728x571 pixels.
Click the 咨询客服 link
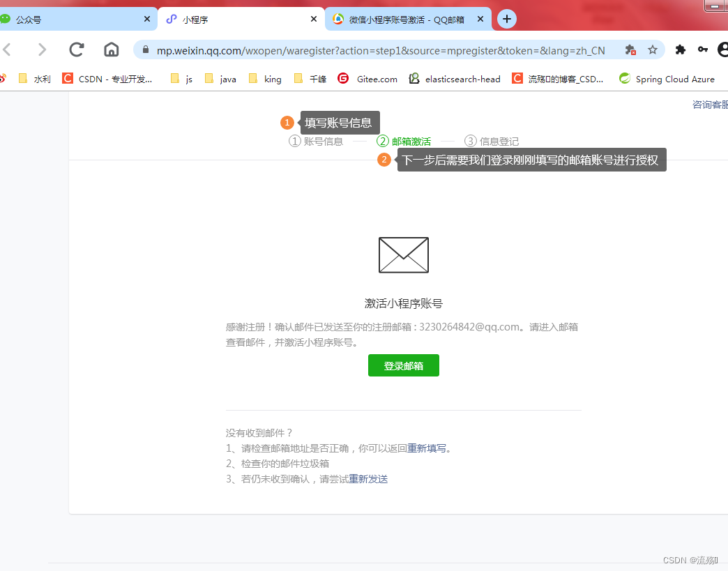tap(710, 105)
